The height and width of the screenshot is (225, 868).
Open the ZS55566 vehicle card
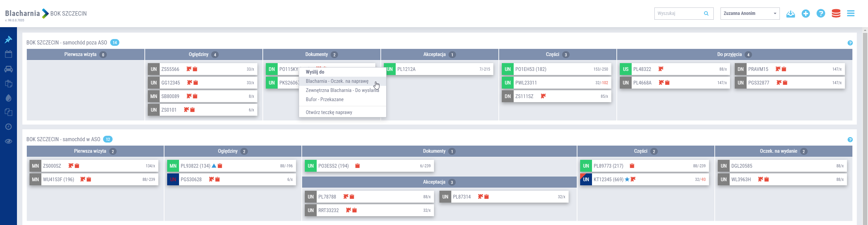click(x=202, y=69)
